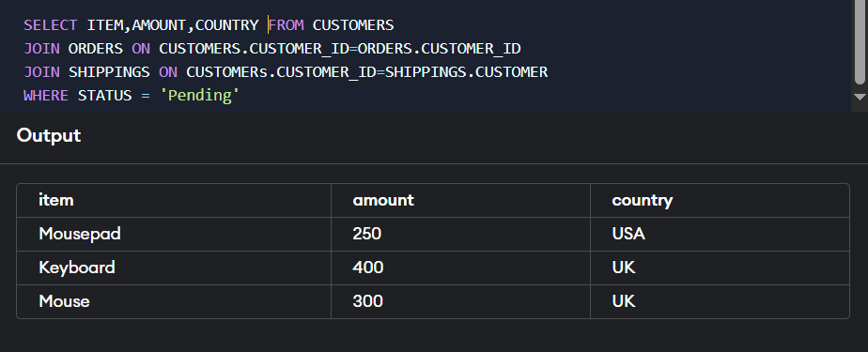Image resolution: width=868 pixels, height=352 pixels.
Task: Click ORDERS.CUSTOMER_ID in the join condition
Action: tap(440, 49)
